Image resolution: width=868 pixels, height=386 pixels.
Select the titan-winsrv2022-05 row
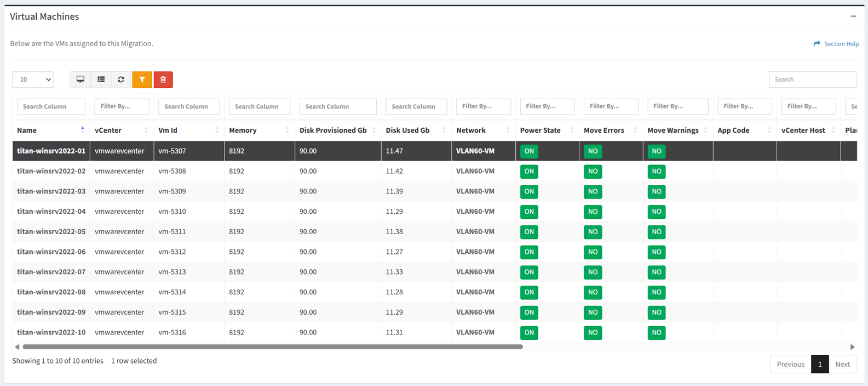[51, 231]
